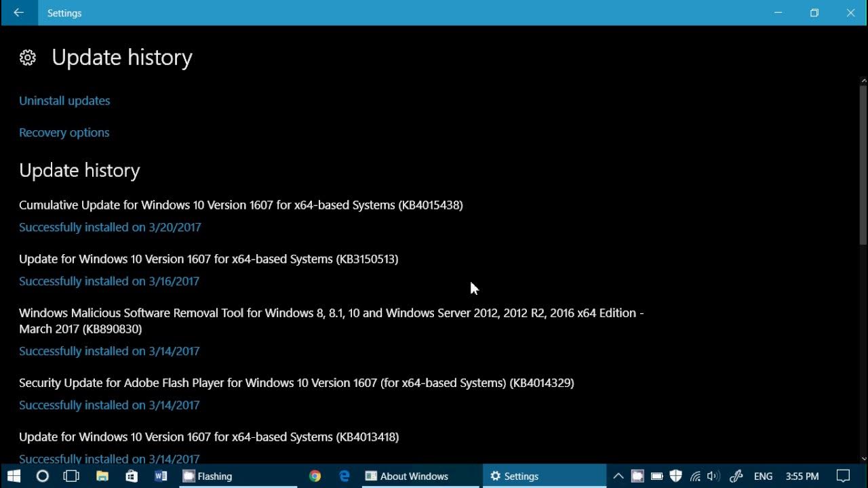The image size is (868, 488).
Task: Open Windows Defender shield tray icon
Action: coord(675,476)
